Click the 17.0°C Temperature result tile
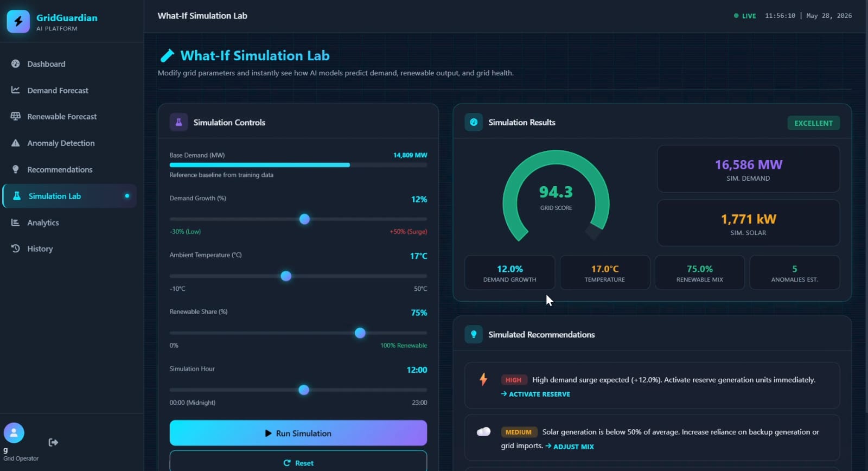The height and width of the screenshot is (471, 868). pos(605,272)
